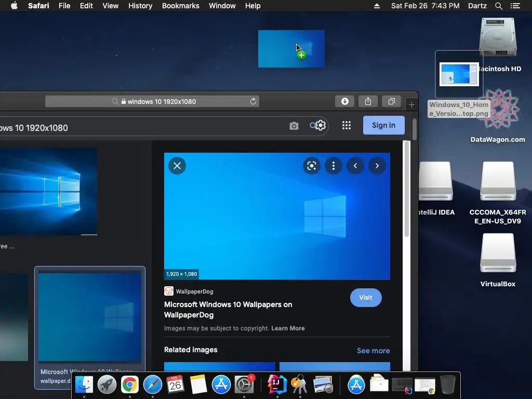This screenshot has width=532, height=399.
Task: Show the Safari tab overview
Action: pos(392,101)
